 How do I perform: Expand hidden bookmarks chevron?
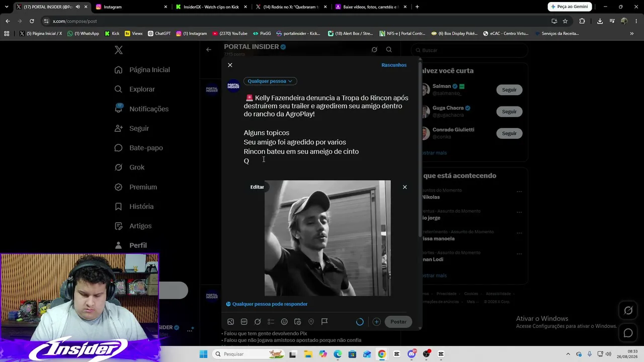(632, 34)
